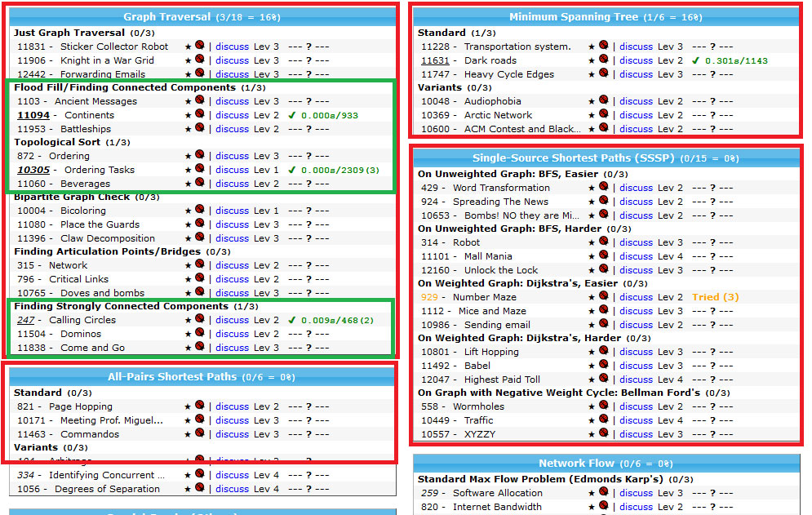Click the Single-Source Shortest Paths header
Image resolution: width=812 pixels, height=515 pixels.
click(x=606, y=158)
